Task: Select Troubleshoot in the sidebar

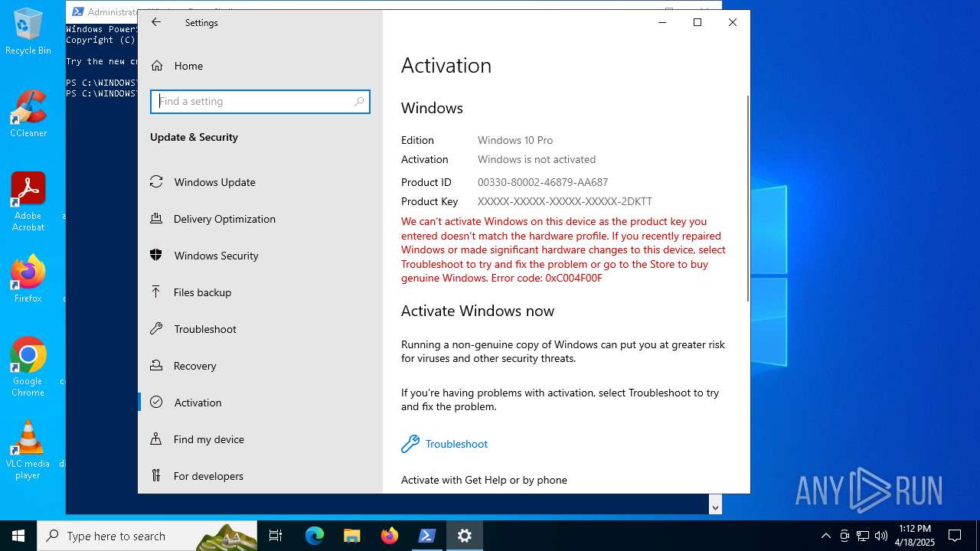Action: click(x=260, y=329)
